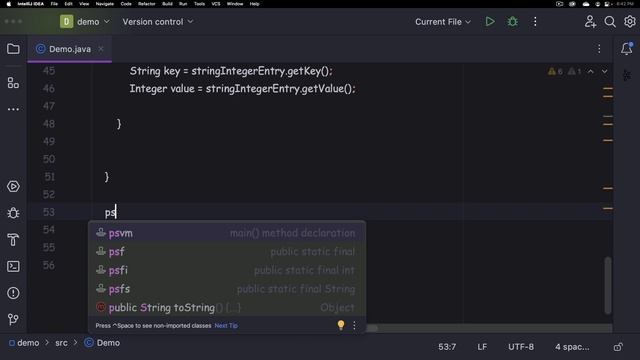Expand the demo project dropdown
The image size is (640, 360).
[85, 22]
